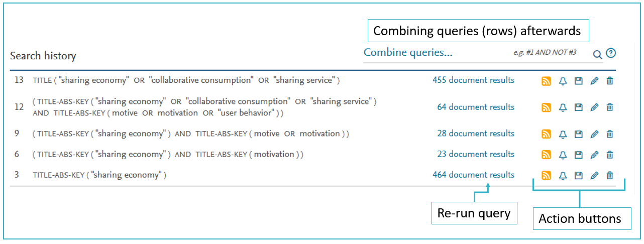
Task: Edit query 12 with the pencil icon
Action: click(x=594, y=107)
